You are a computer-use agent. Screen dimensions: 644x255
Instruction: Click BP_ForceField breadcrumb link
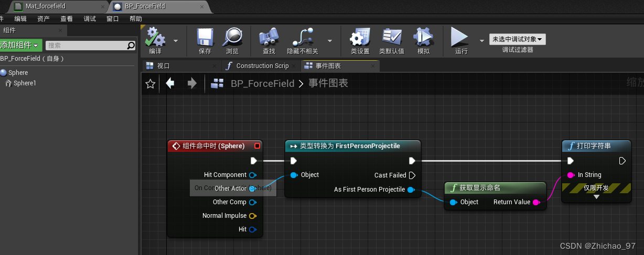click(x=263, y=83)
